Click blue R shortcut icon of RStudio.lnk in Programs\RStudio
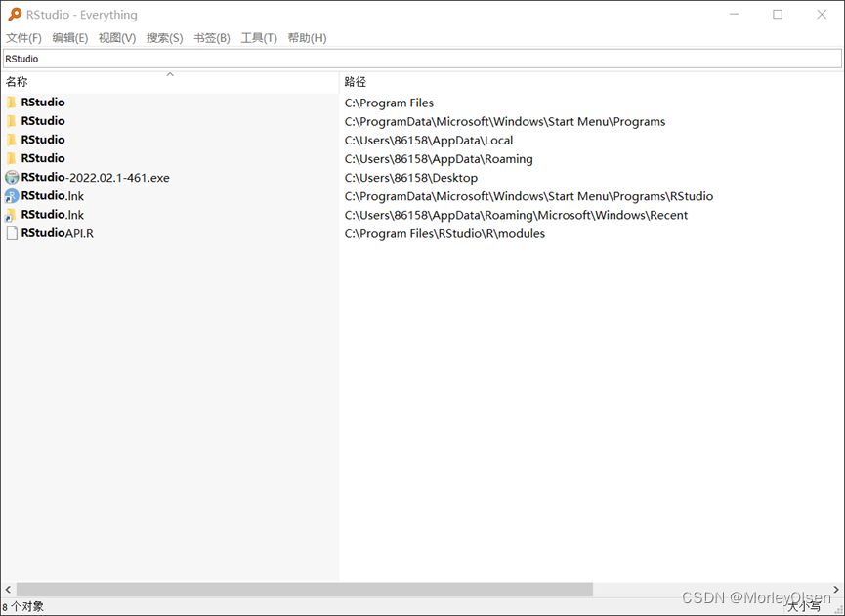This screenshot has height=616, width=845. click(x=12, y=196)
